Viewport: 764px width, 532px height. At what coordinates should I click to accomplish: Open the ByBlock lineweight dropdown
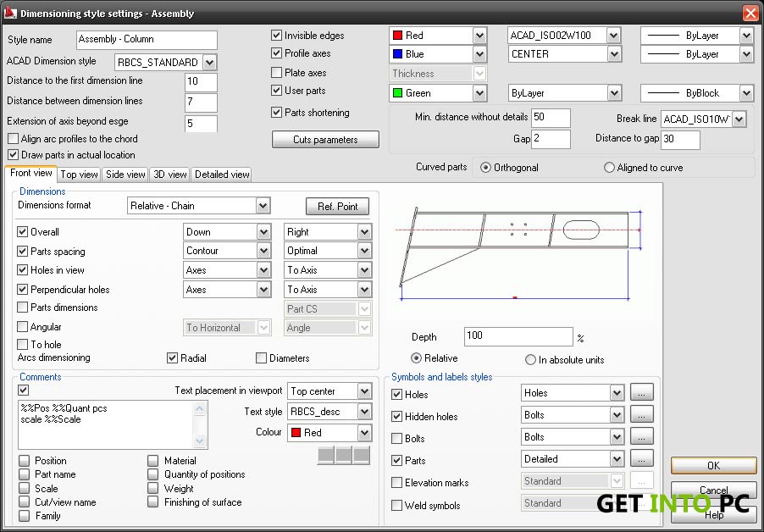[x=746, y=92]
